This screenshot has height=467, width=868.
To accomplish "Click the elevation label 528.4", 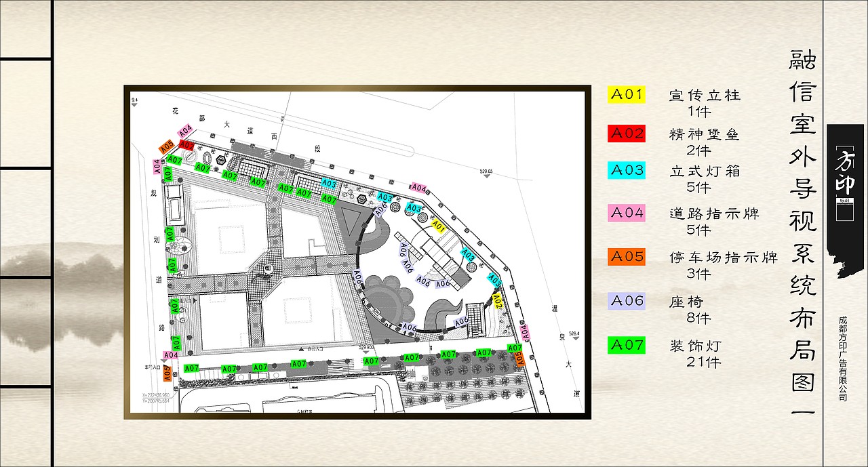I will [x=574, y=333].
